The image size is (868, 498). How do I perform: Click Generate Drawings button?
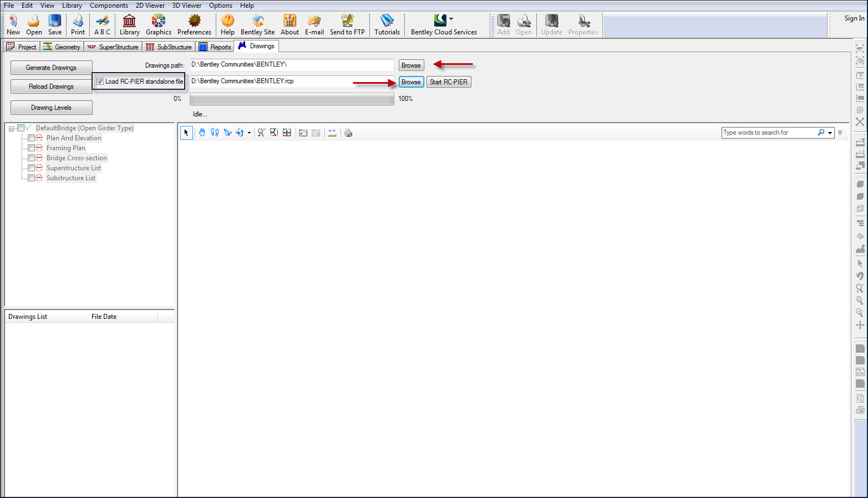[51, 68]
